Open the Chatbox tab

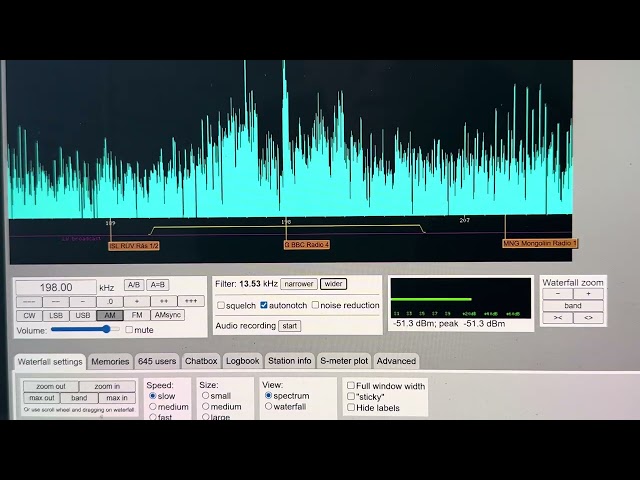coord(201,361)
